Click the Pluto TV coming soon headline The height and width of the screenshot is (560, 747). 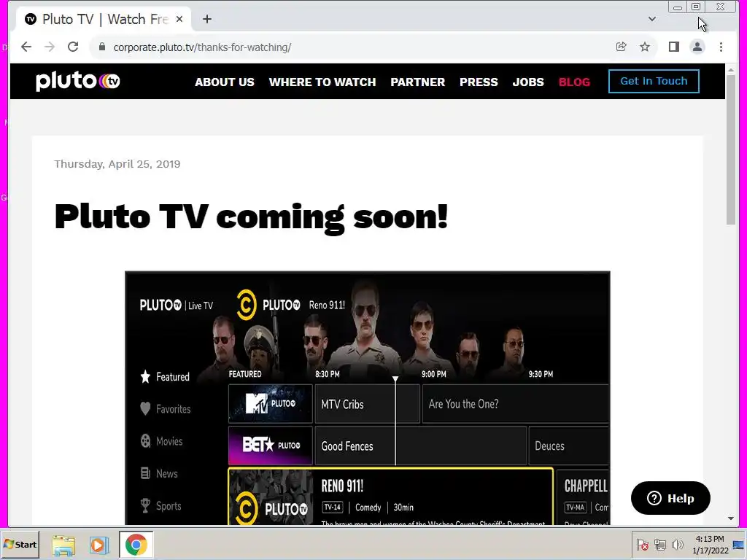(251, 217)
